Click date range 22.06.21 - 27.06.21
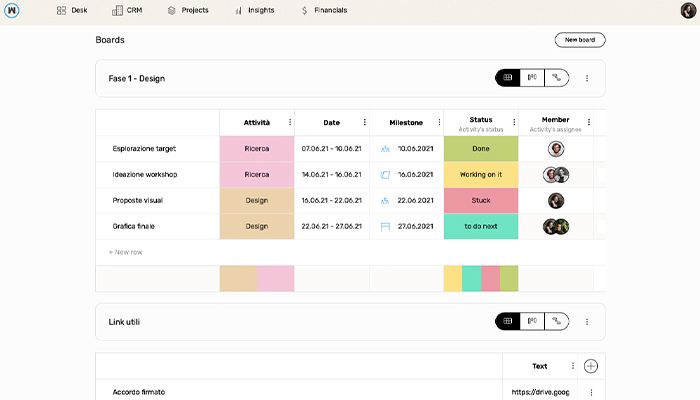Screen dimensions: 700x400 click(x=331, y=226)
